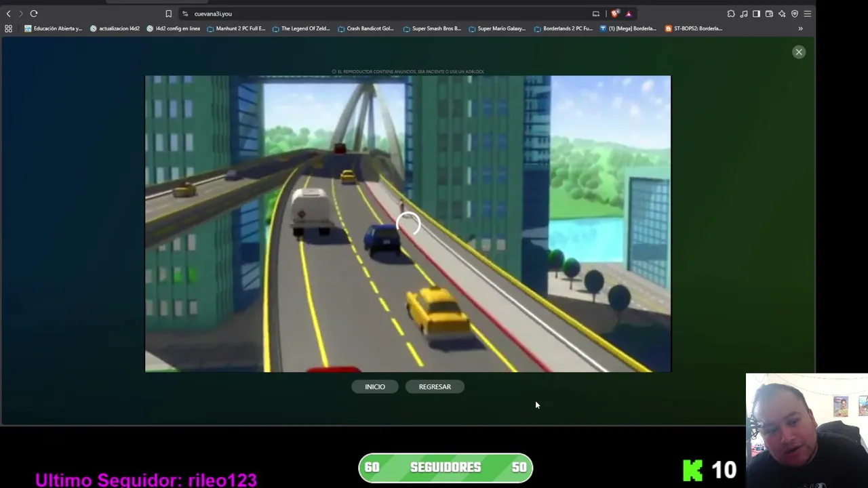Reload the current page
The height and width of the screenshot is (488, 868).
coord(33,14)
